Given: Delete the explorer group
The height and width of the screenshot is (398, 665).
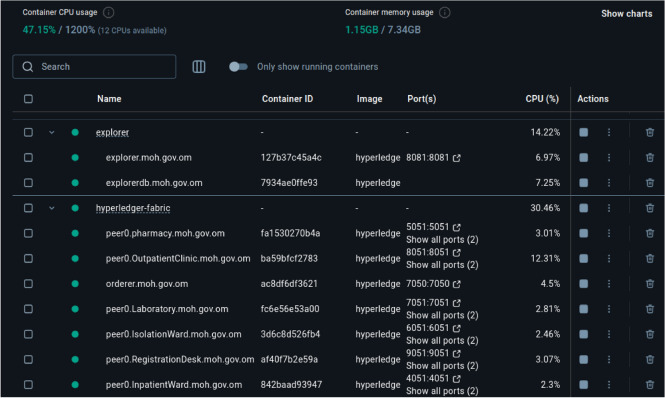Looking at the screenshot, I should click(649, 132).
